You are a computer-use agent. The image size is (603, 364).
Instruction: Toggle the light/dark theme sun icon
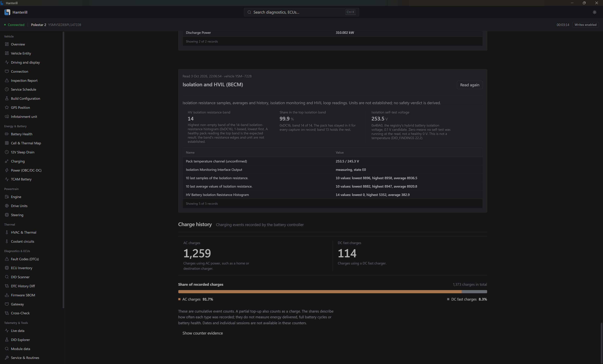pos(594,12)
